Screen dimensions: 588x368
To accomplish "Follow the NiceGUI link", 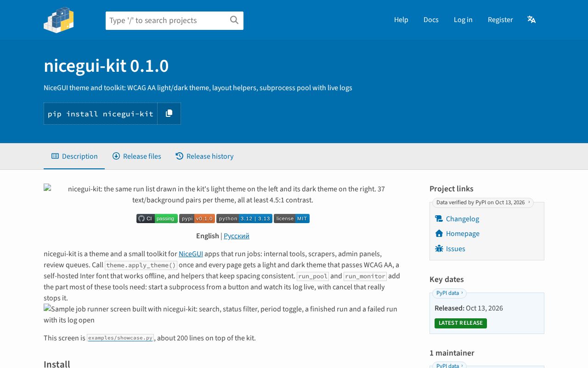I will 191,253.
